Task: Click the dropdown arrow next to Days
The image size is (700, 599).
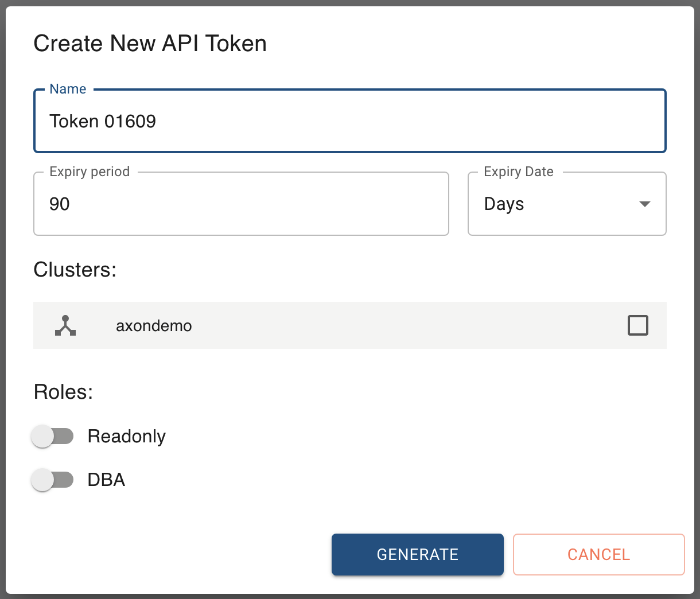Action: point(645,204)
